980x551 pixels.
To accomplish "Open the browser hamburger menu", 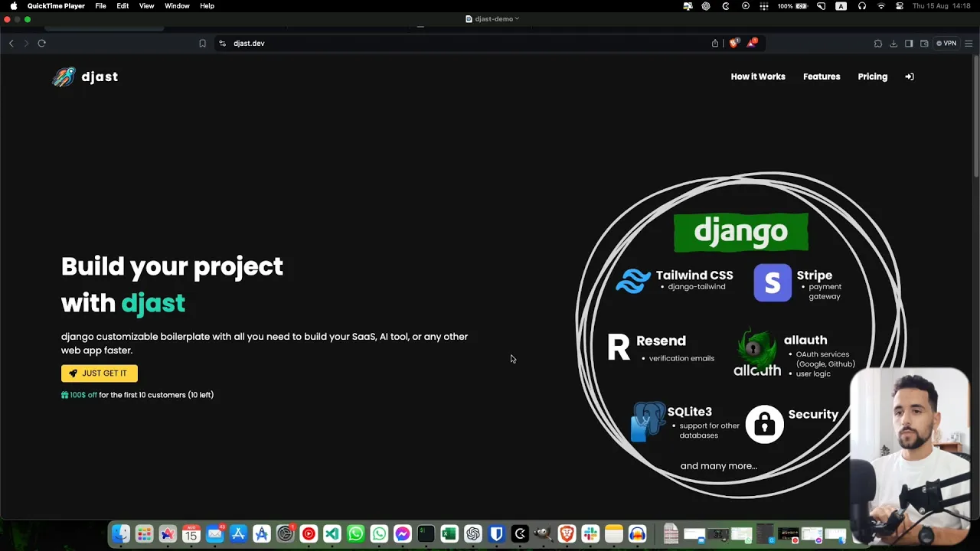I will click(969, 44).
